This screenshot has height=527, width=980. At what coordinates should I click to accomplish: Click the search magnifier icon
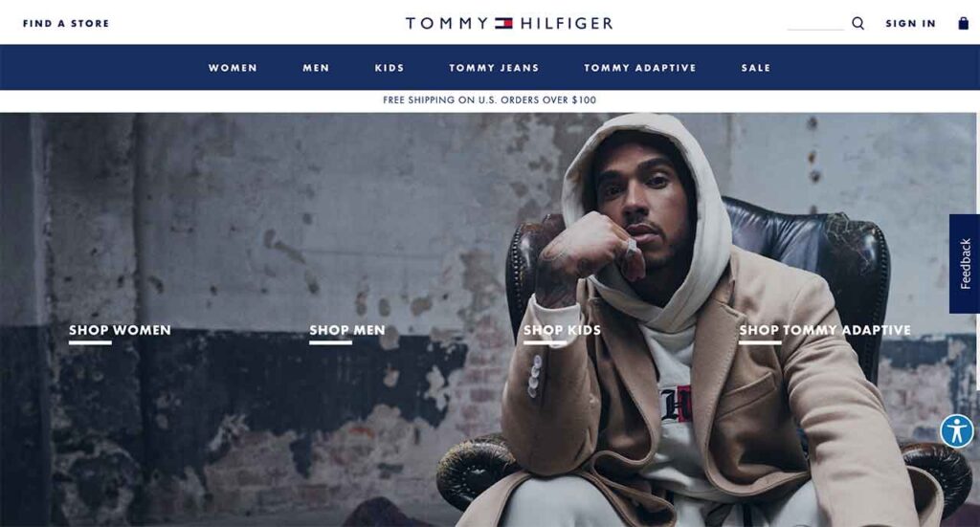pos(858,23)
